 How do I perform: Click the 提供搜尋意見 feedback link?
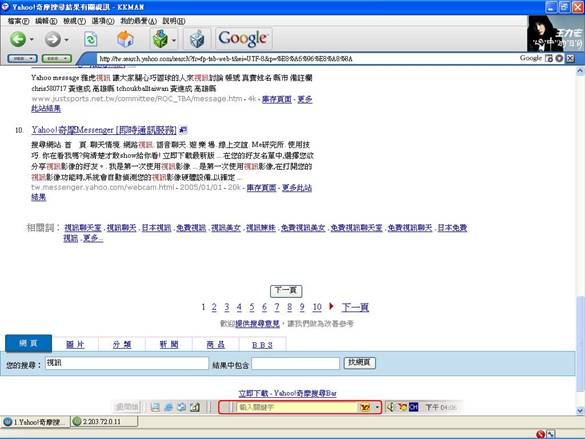coord(257,323)
